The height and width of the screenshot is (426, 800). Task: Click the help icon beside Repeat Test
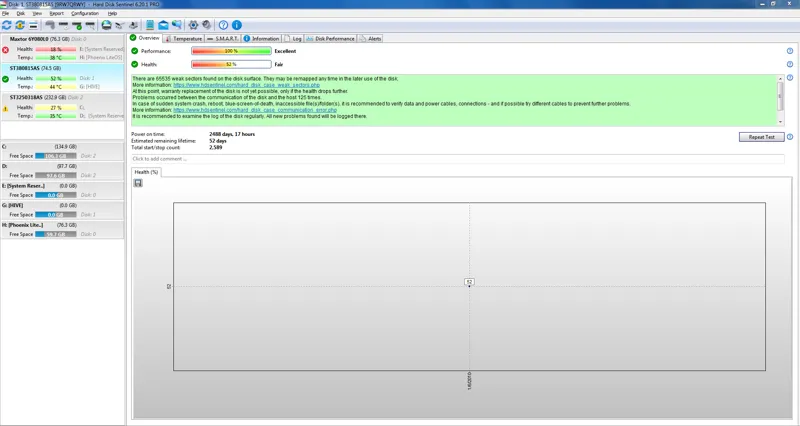point(790,137)
